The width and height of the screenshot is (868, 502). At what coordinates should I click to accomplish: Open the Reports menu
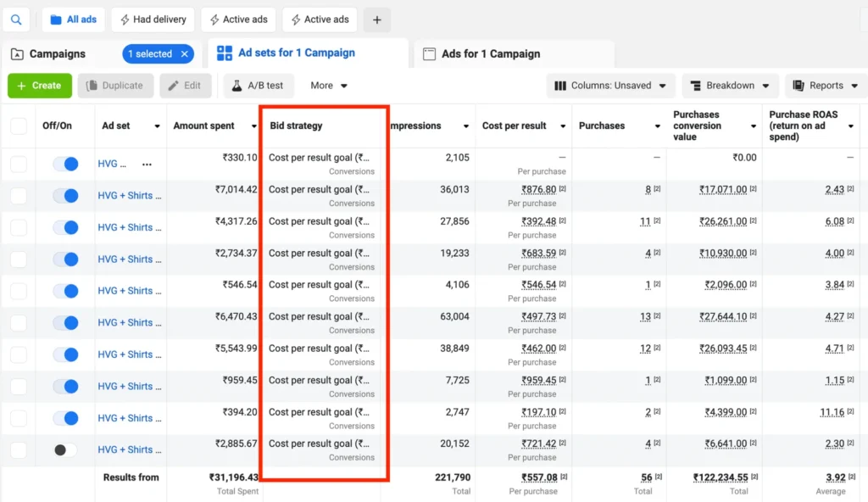tap(826, 86)
